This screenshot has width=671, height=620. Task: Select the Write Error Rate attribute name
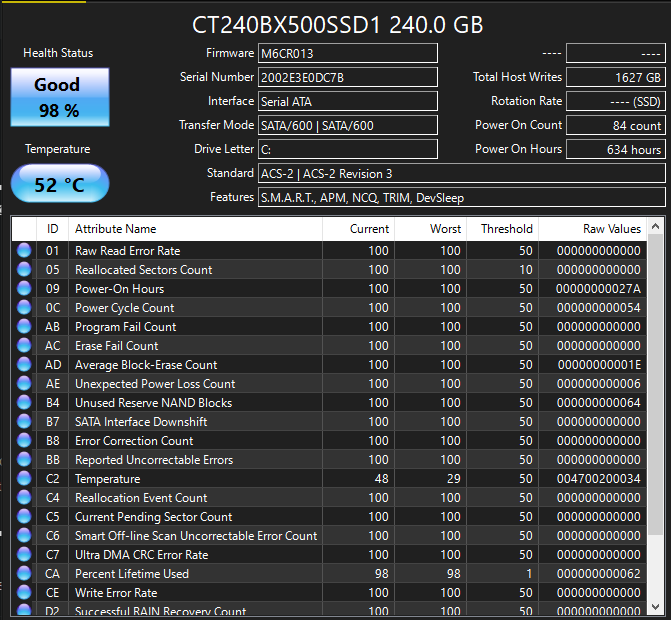[116, 593]
